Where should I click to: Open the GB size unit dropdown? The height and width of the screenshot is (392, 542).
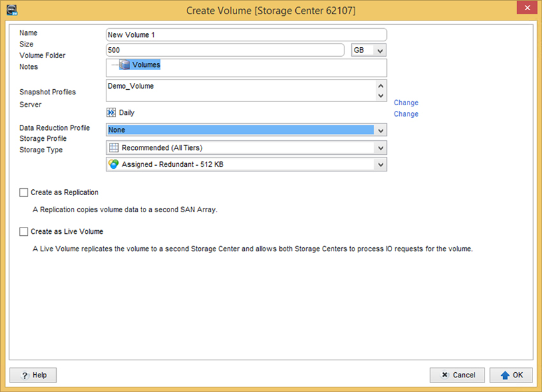click(369, 50)
